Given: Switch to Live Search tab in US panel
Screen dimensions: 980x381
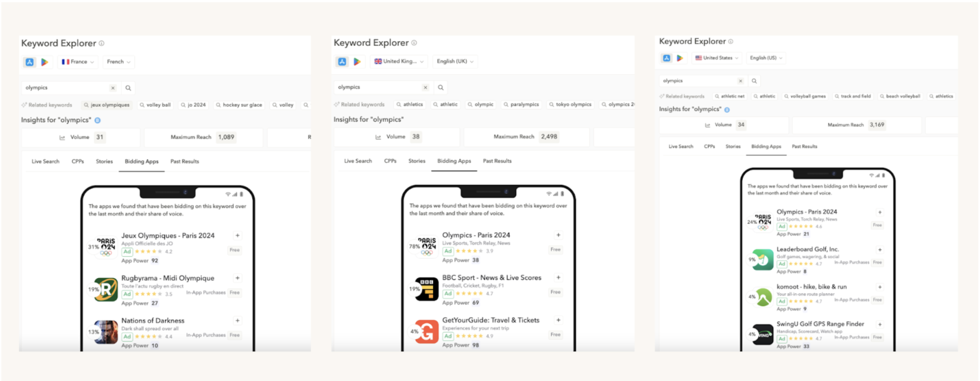Looking at the screenshot, I should 681,147.
